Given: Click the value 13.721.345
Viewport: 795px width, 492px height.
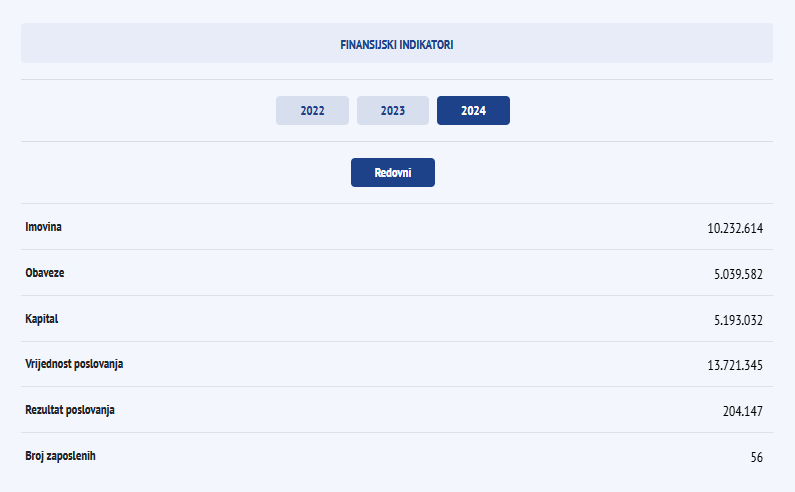Looking at the screenshot, I should pyautogui.click(x=735, y=365).
